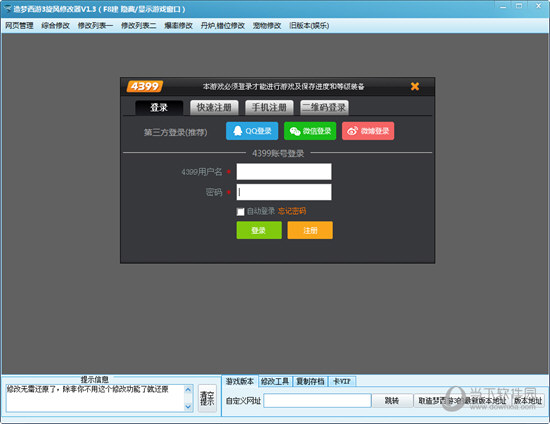
Task: Log in with the green 微信登录 button
Action: [310, 131]
